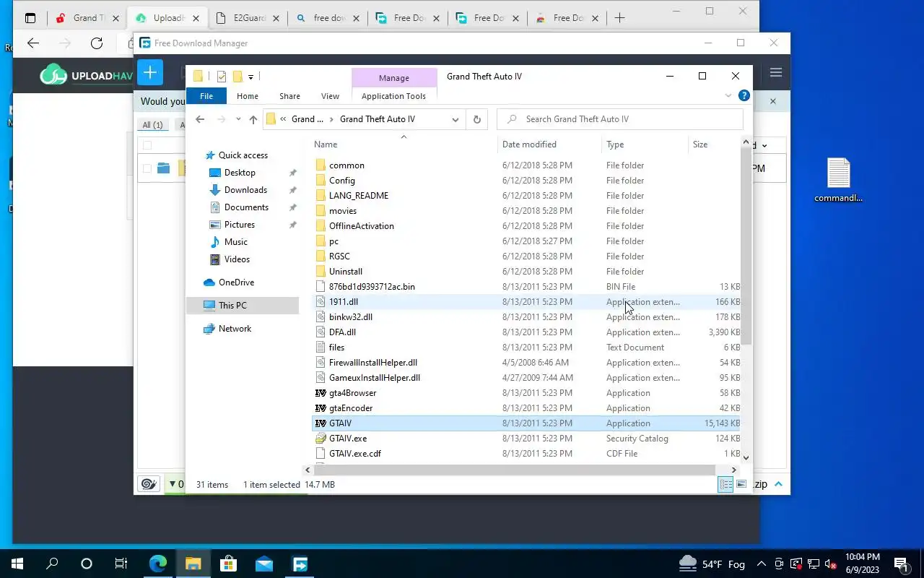Select All (1) filter in Free Download Manager
This screenshot has height=578, width=924.
pyautogui.click(x=152, y=125)
